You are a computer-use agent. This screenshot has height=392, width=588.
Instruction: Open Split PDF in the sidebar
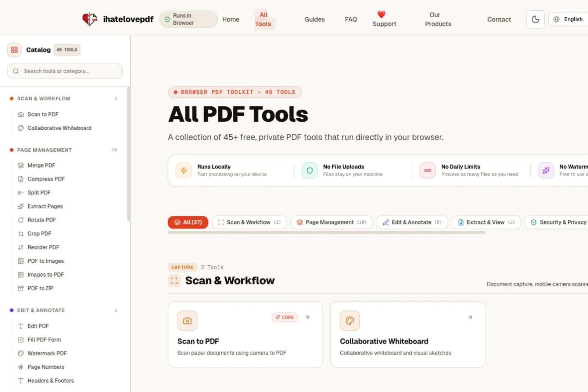click(39, 193)
